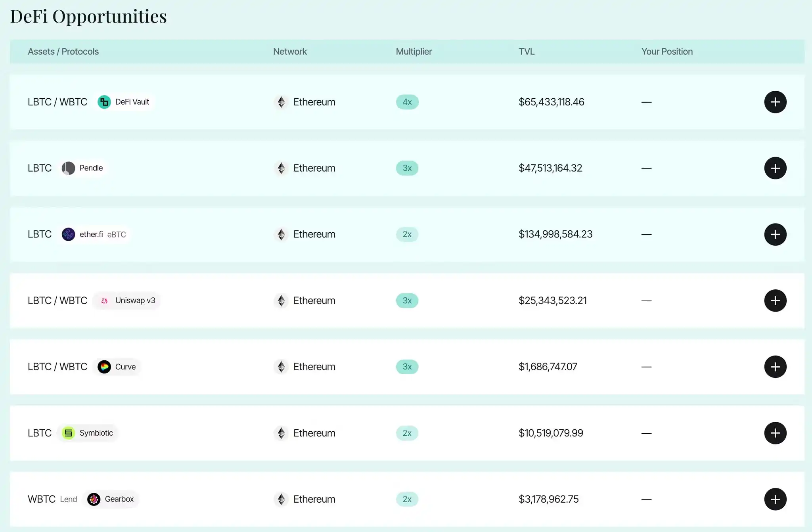Click the add button for LBTC Pendle
Image resolution: width=812 pixels, height=532 pixels.
point(775,168)
